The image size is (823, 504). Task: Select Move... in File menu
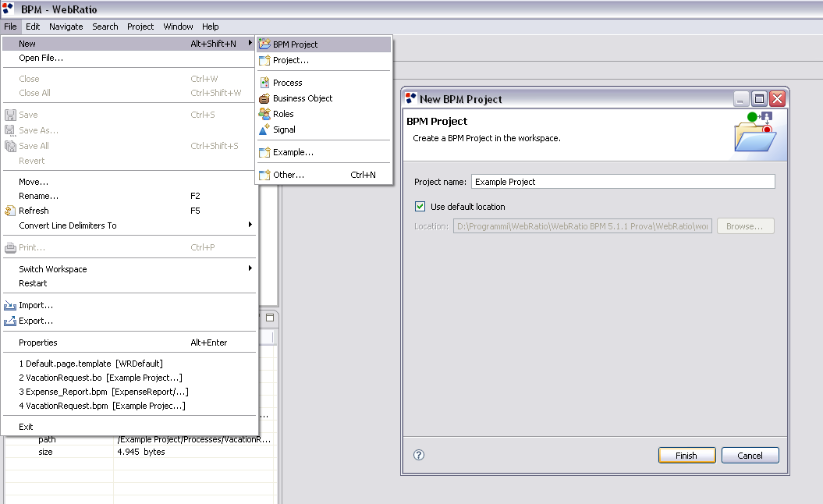click(x=129, y=182)
